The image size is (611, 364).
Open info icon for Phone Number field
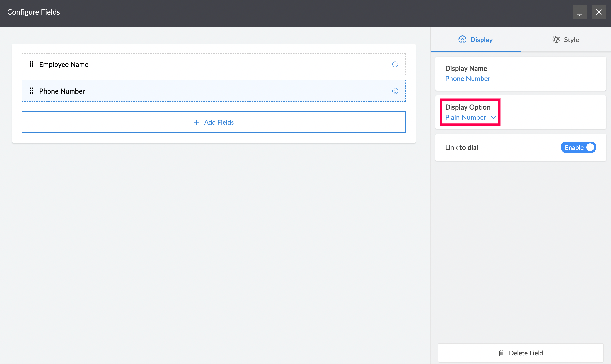(395, 91)
